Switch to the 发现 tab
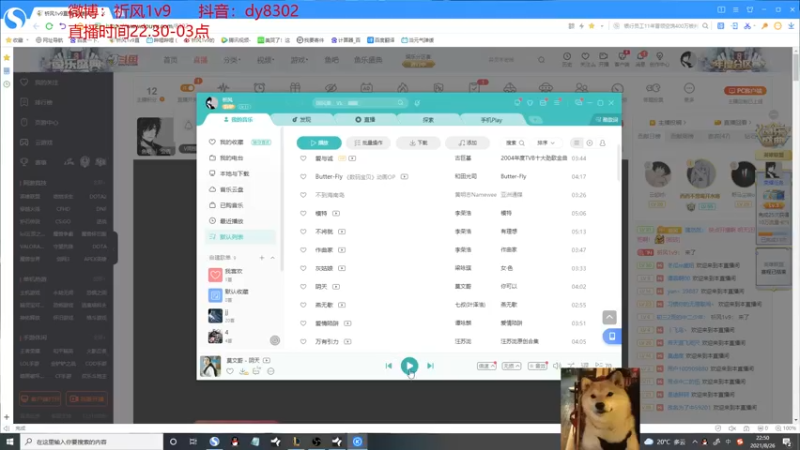Viewport: 800px width, 450px height. pos(302,120)
